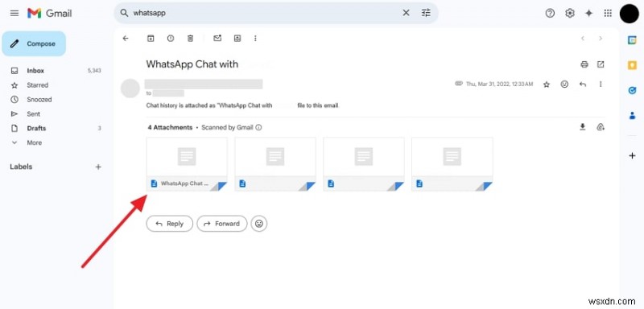Viewport: 644px width, 309px height.
Task: Report this email as spam
Action: click(171, 38)
